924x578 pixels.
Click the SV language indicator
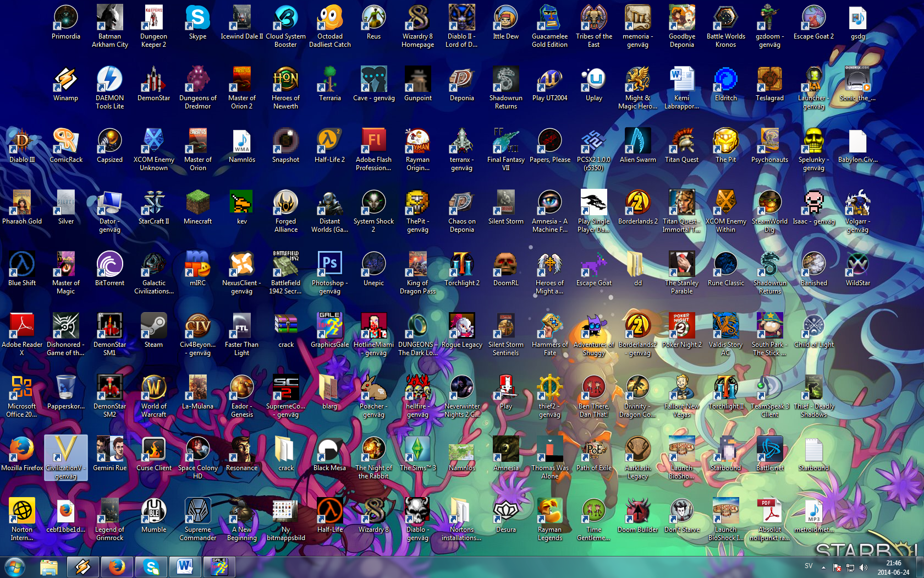point(809,566)
